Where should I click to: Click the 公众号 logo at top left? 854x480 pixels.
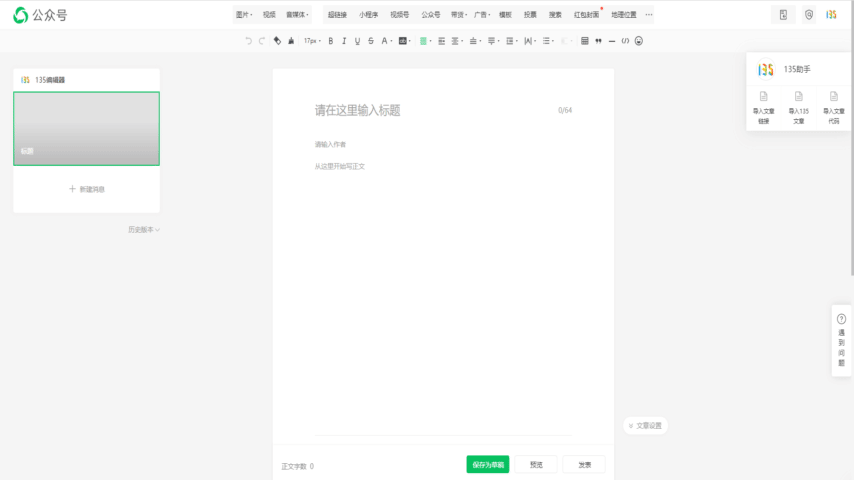[x=40, y=15]
